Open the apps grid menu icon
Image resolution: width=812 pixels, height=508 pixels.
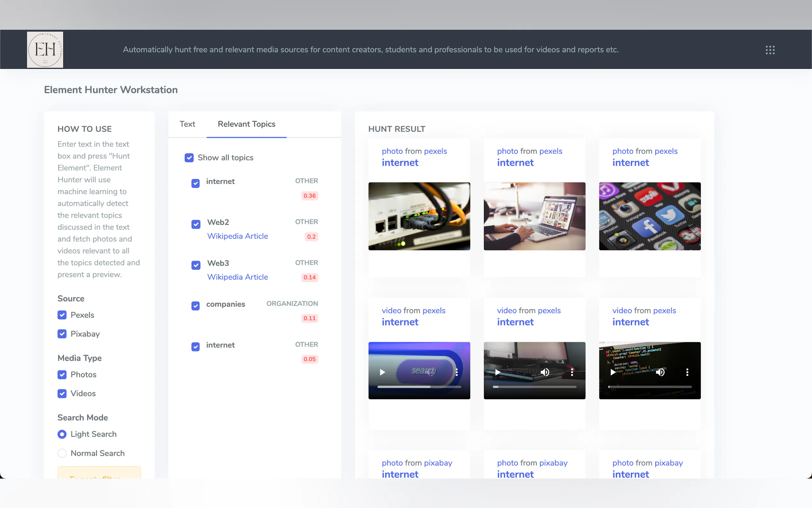click(770, 50)
